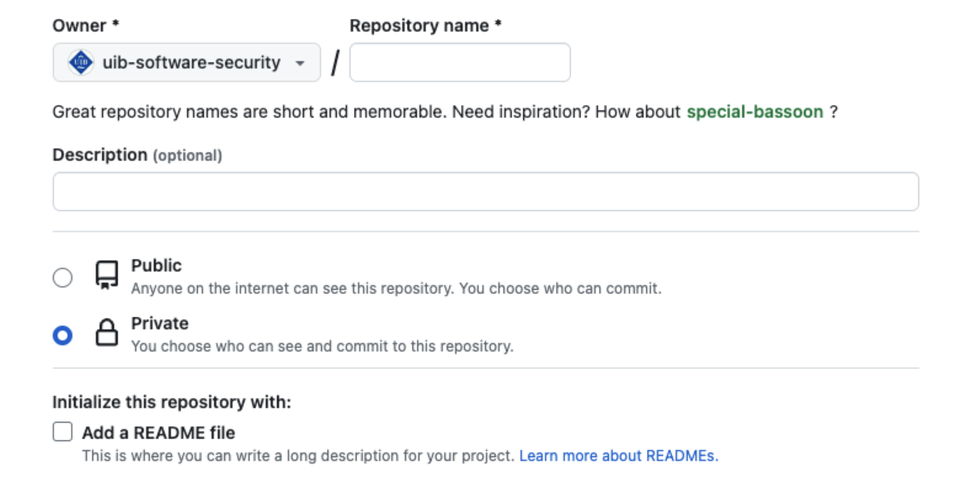
Task: Select the Private visibility radio button
Action: [x=63, y=335]
